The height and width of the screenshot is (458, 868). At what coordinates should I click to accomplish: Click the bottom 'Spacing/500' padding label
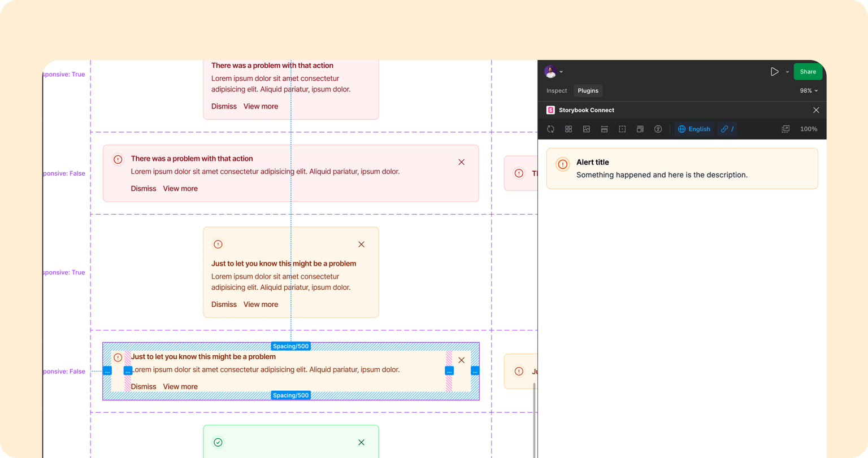(x=291, y=395)
